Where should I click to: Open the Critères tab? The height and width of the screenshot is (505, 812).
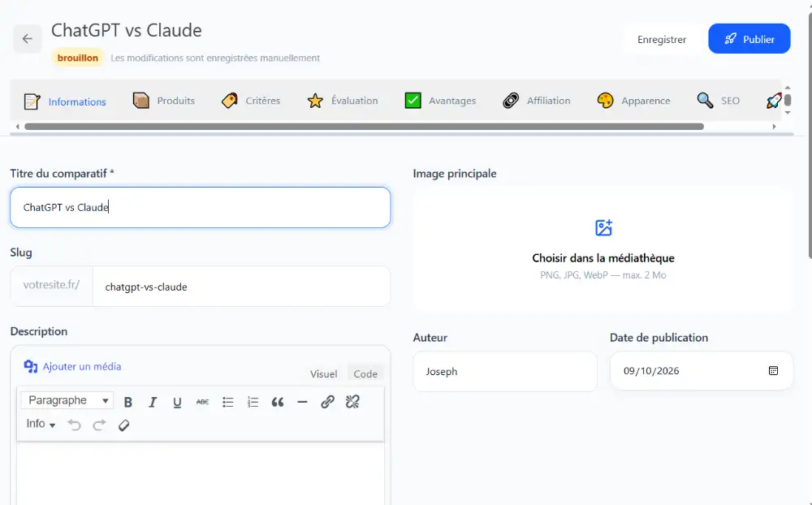pyautogui.click(x=251, y=101)
